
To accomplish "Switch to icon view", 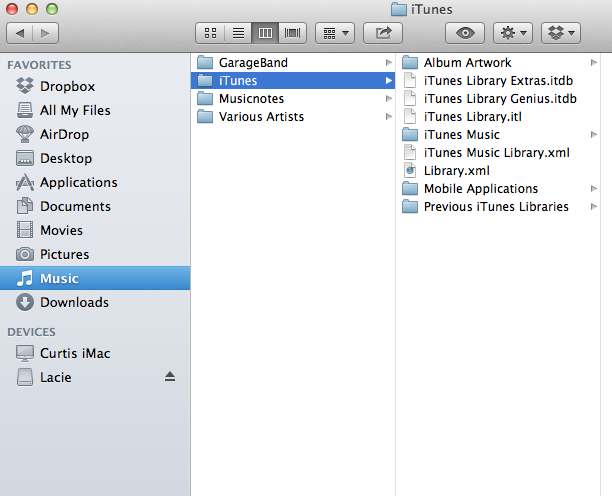I will [210, 33].
